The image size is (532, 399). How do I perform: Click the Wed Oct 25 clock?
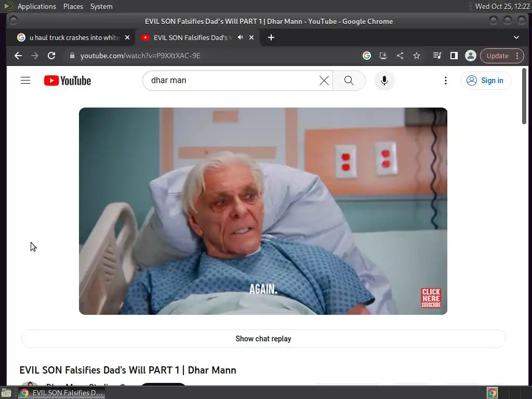coord(502,6)
